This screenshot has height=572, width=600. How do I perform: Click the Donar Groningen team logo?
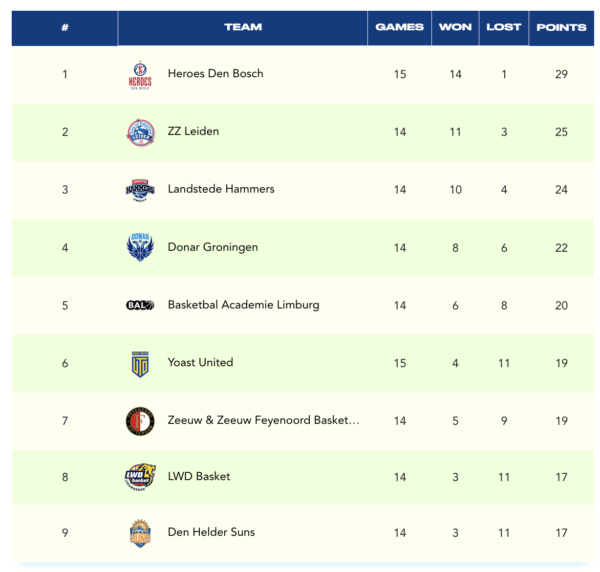[x=140, y=247]
